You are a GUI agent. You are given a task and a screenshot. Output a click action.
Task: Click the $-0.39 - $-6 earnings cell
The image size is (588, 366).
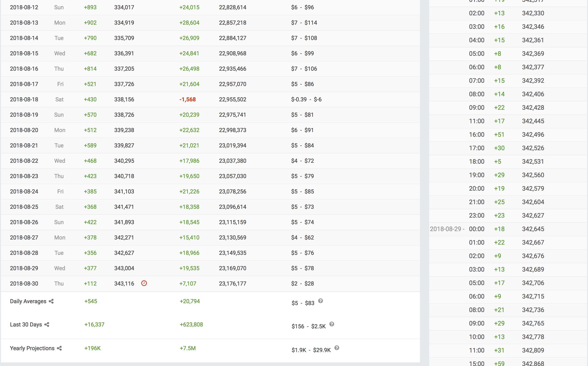[306, 99]
